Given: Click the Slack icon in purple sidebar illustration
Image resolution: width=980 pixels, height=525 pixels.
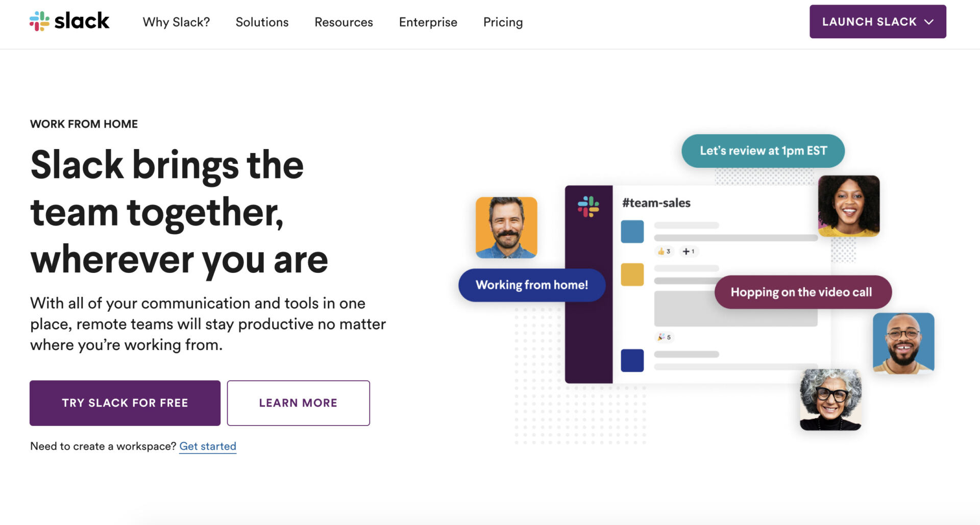Looking at the screenshot, I should click(x=588, y=207).
